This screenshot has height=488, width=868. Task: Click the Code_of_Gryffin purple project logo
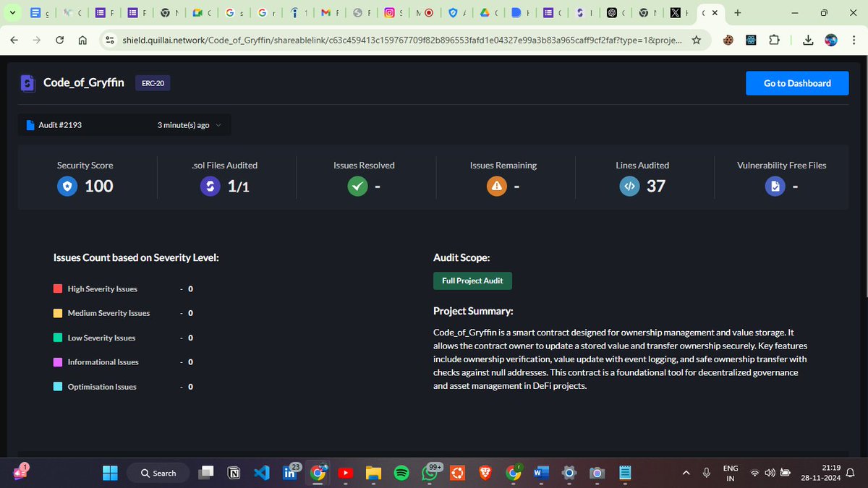click(28, 84)
